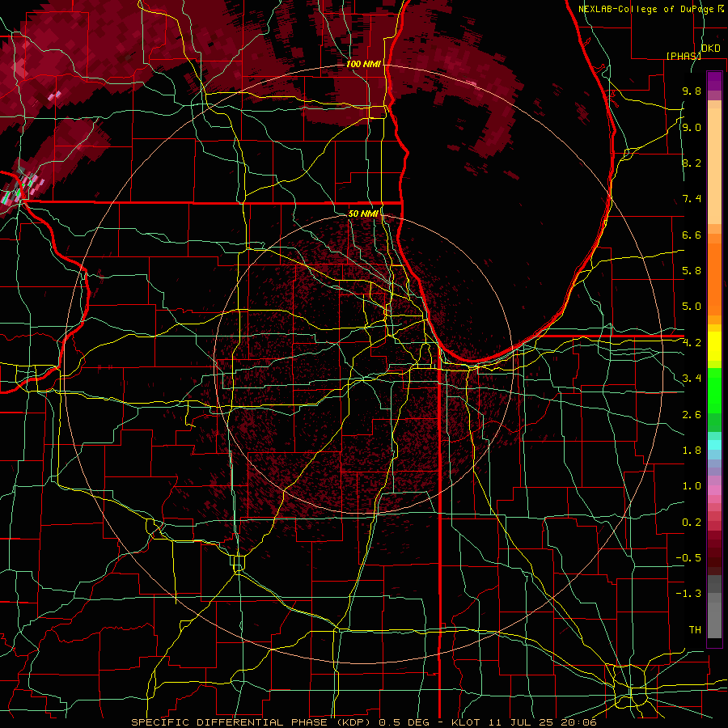This screenshot has width=728, height=728.
Task: Click the bright green color bar segment
Action: 714,391
